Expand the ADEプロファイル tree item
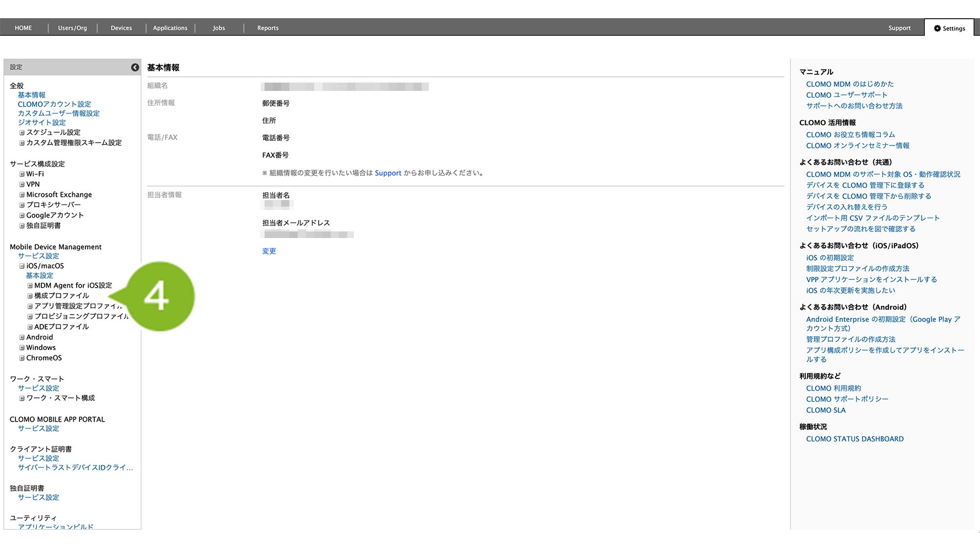980x551 pixels. coord(30,327)
